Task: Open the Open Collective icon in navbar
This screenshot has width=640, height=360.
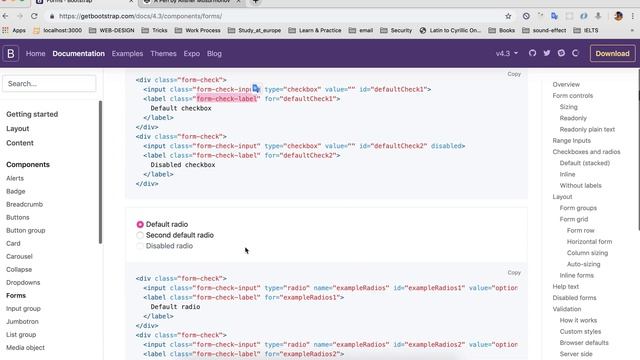Action: [576, 53]
